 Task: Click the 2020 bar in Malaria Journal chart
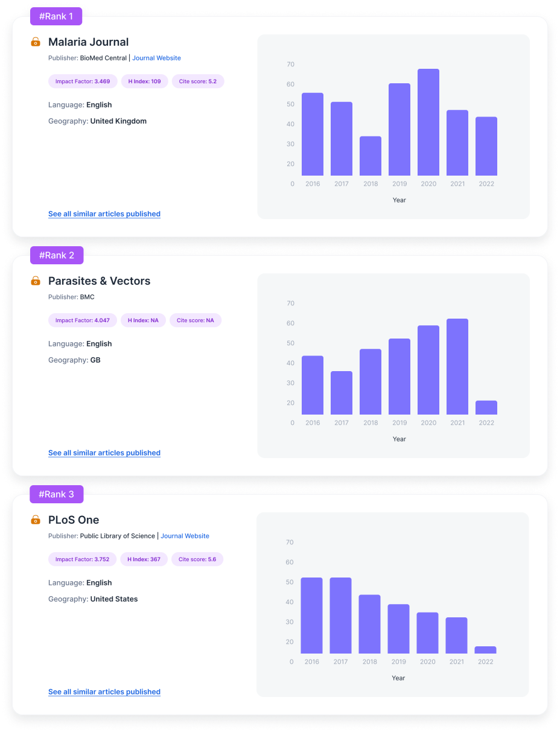(x=428, y=123)
